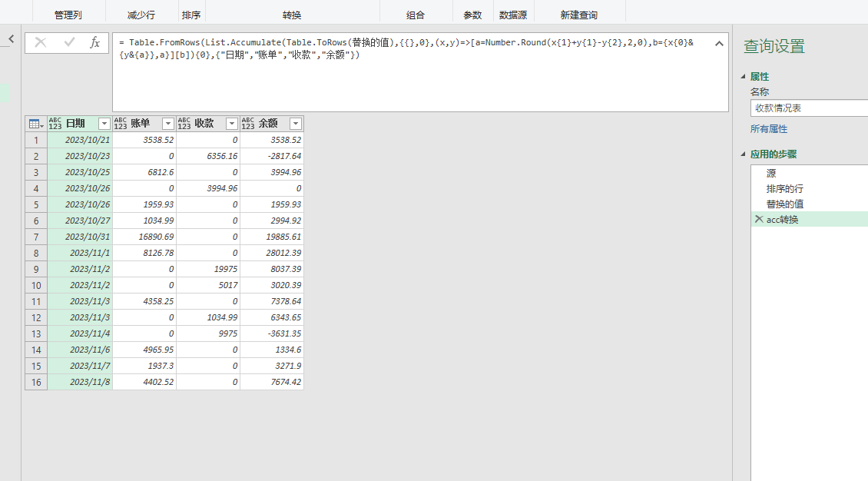Open the 收款 column filter dropdown
868x481 pixels.
[232, 123]
